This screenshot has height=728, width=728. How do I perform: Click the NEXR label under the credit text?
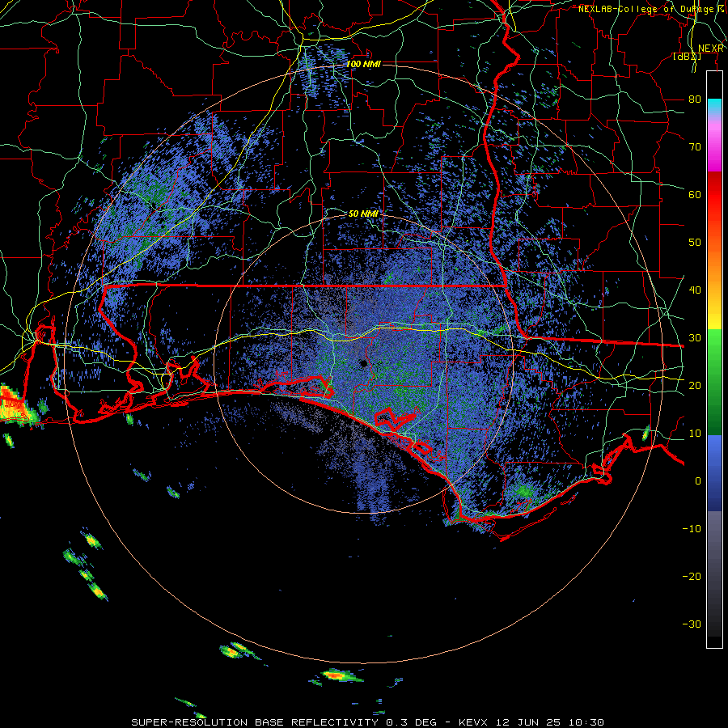pos(711,49)
